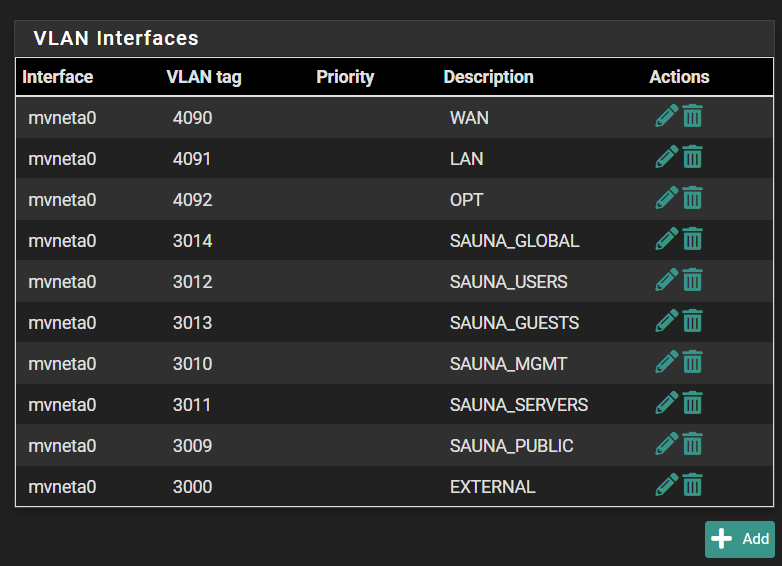Click the SAUNA_GUESTS description text
Image resolution: width=782 pixels, height=566 pixels.
[514, 323]
